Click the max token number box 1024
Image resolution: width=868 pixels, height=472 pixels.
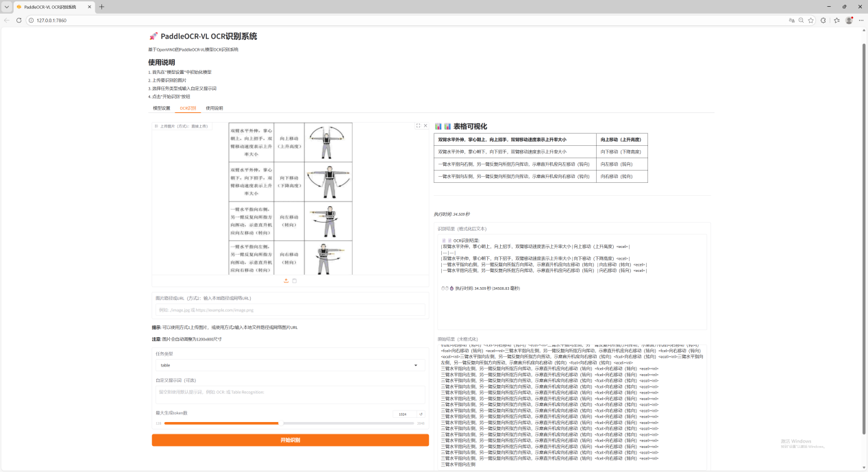[406, 414]
